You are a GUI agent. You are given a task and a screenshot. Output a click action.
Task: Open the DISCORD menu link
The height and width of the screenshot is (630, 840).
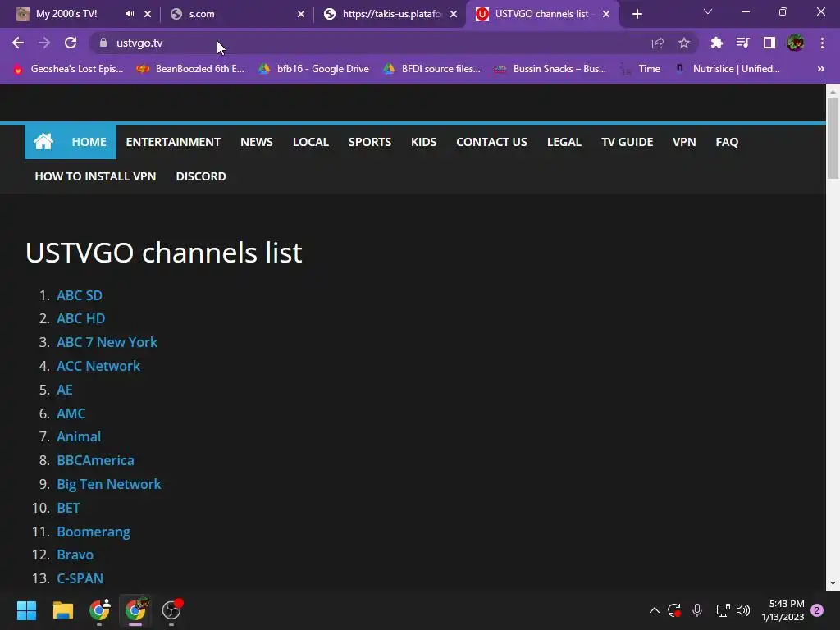(201, 176)
